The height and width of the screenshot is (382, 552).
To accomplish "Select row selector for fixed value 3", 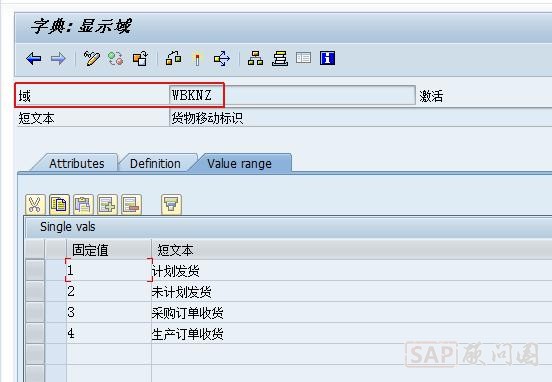I will coord(35,312).
